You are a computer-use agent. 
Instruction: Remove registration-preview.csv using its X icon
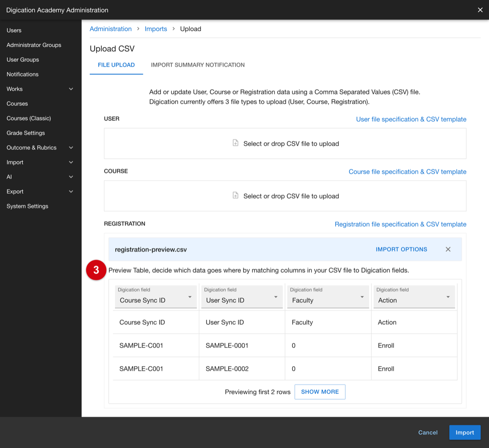click(448, 249)
